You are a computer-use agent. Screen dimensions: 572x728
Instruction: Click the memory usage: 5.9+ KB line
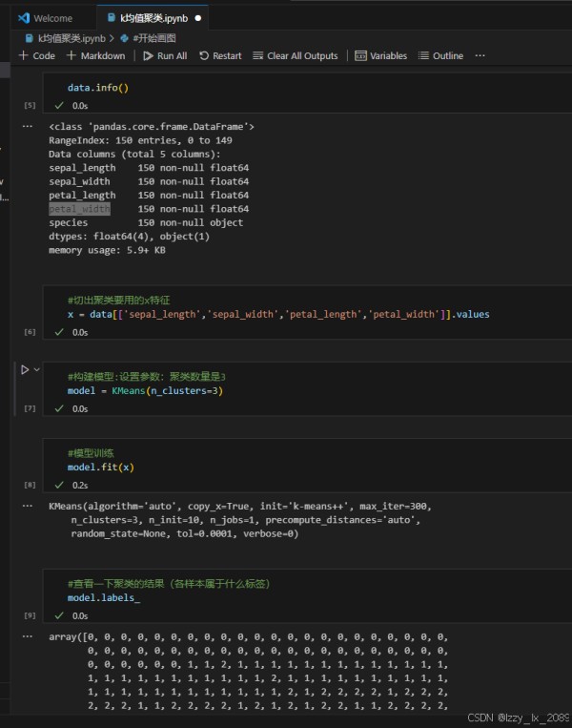click(107, 250)
